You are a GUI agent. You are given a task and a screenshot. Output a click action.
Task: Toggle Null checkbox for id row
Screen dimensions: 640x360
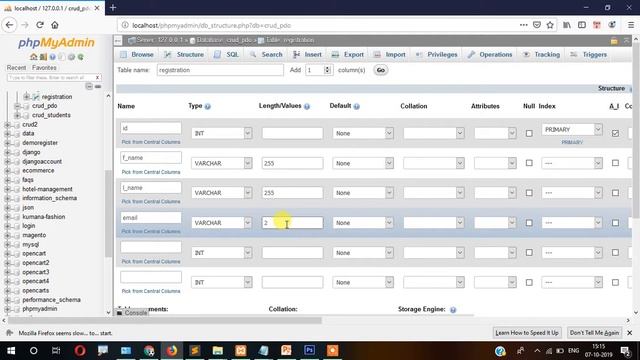click(529, 133)
